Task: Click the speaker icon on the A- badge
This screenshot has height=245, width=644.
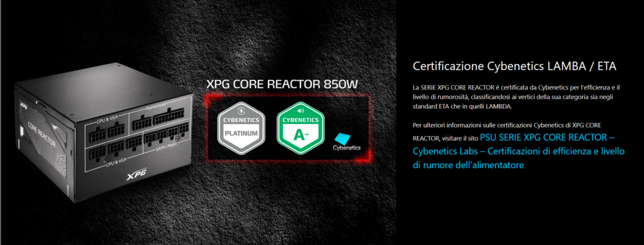Action: pos(300,111)
